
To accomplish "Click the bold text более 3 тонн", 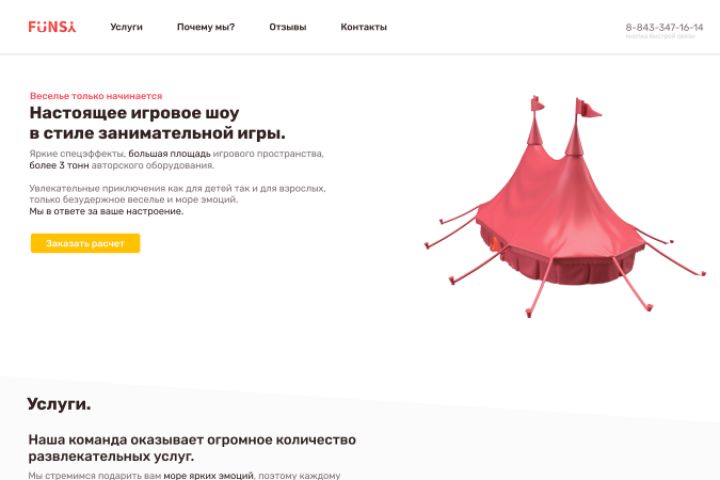I will pos(59,165).
